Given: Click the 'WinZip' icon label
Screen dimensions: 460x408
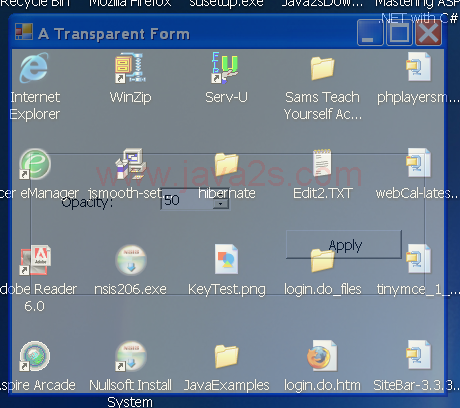Looking at the screenshot, I should 130,97.
